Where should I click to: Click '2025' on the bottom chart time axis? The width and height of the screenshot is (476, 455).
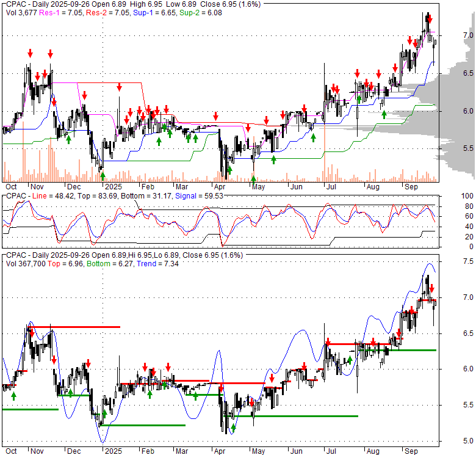tap(114, 451)
